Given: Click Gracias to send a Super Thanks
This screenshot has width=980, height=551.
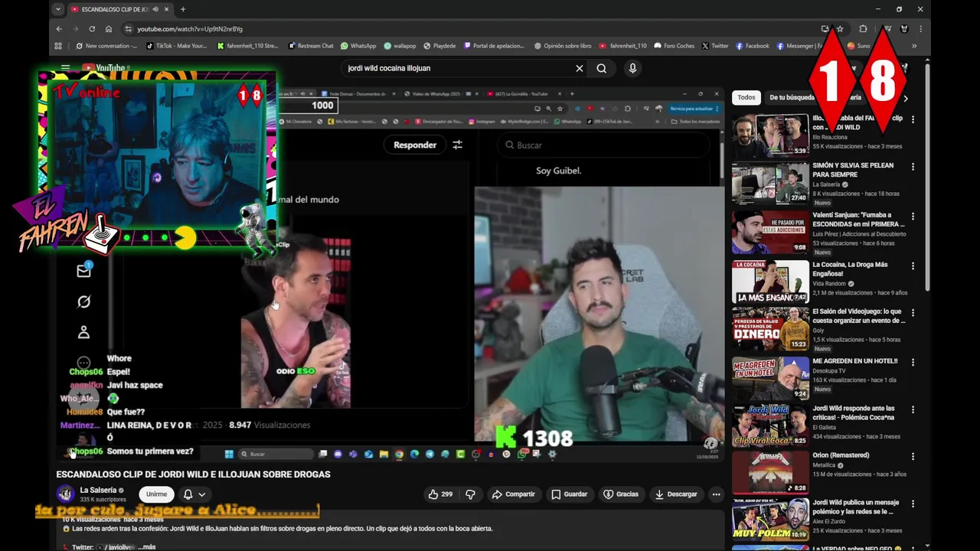Looking at the screenshot, I should (621, 494).
